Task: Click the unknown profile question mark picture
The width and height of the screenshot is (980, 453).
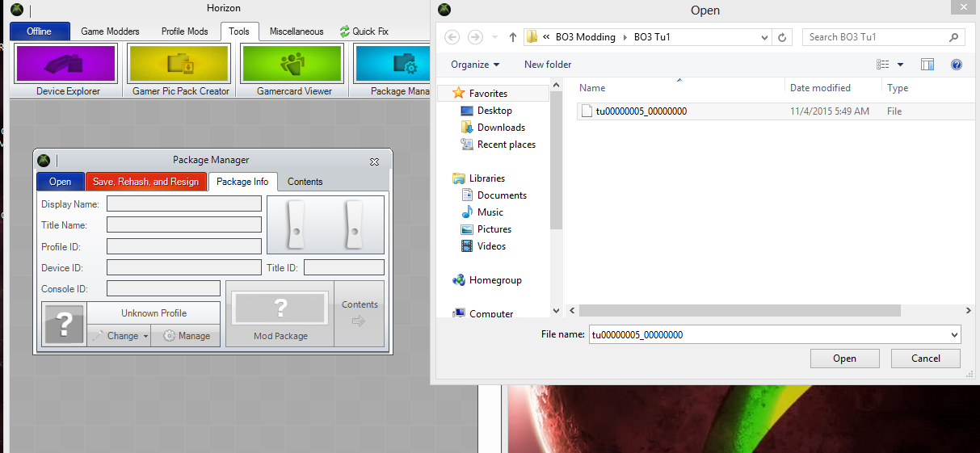Action: pyautogui.click(x=65, y=325)
